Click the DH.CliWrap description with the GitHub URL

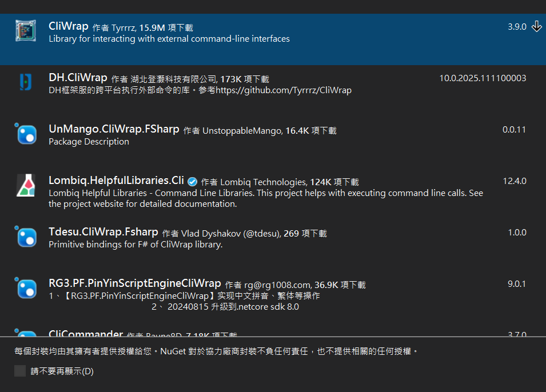(x=200, y=90)
